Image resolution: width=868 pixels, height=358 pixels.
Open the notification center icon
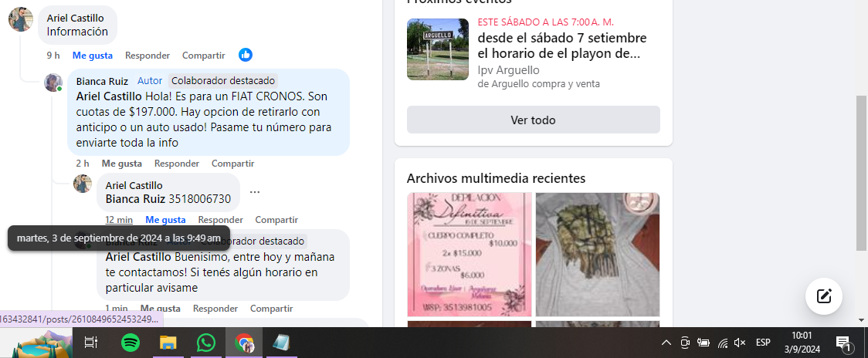pos(843,343)
